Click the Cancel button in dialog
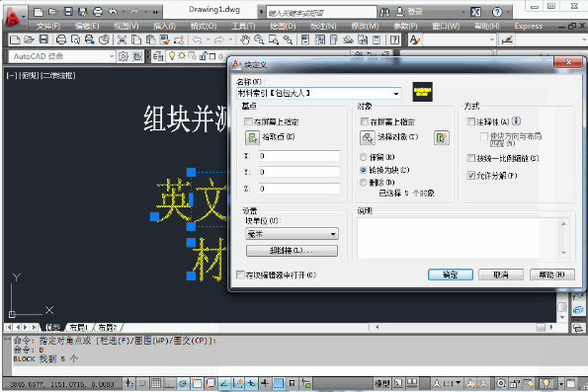The height and width of the screenshot is (392, 588). [501, 274]
